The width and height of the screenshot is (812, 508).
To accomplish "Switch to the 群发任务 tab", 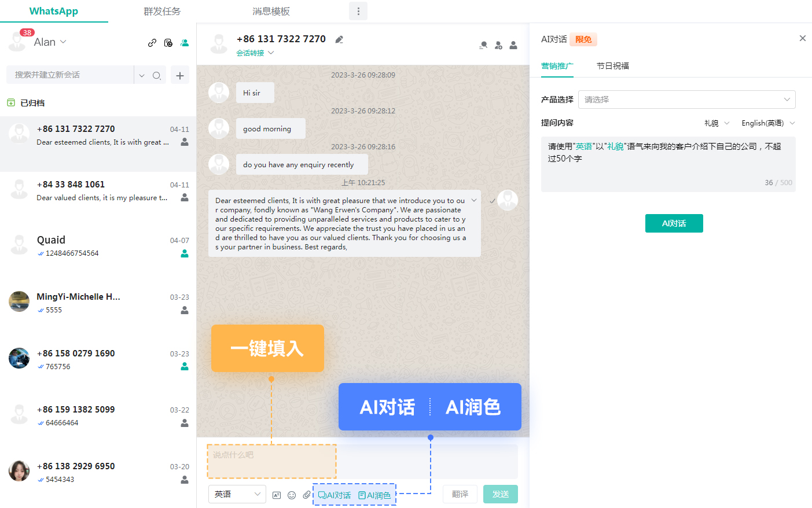I will pyautogui.click(x=162, y=12).
